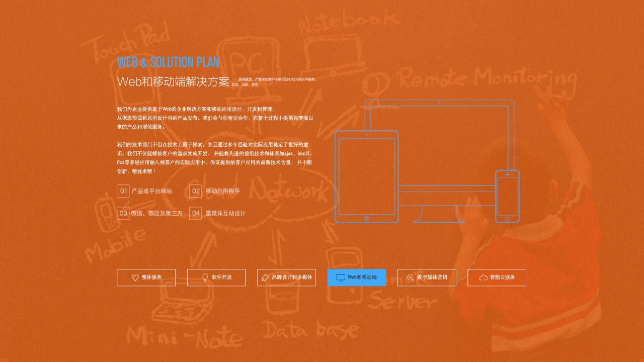Select the active Web和移动端 tab
The width and height of the screenshot is (644, 362).
[357, 278]
